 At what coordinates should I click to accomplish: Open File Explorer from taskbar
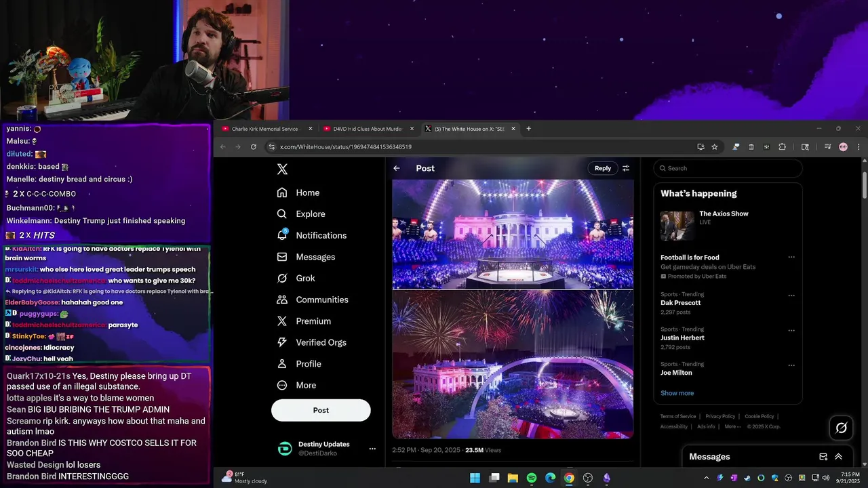(513, 478)
